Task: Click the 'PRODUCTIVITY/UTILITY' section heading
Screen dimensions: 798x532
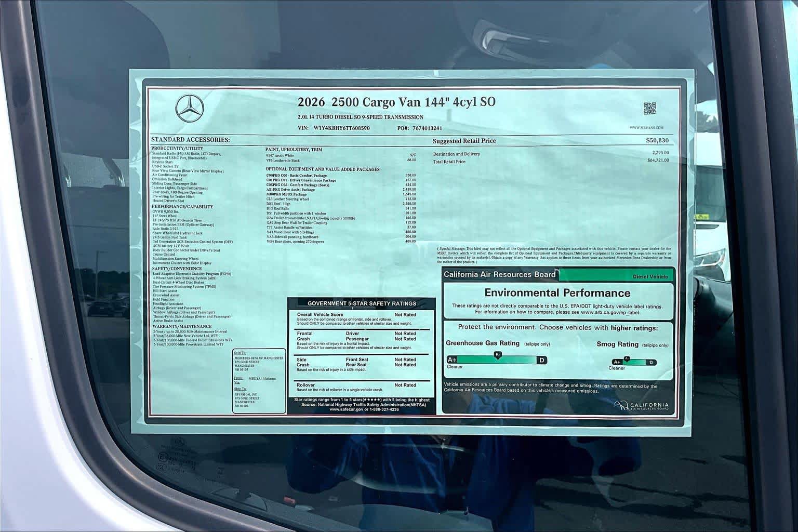Action: [x=177, y=149]
